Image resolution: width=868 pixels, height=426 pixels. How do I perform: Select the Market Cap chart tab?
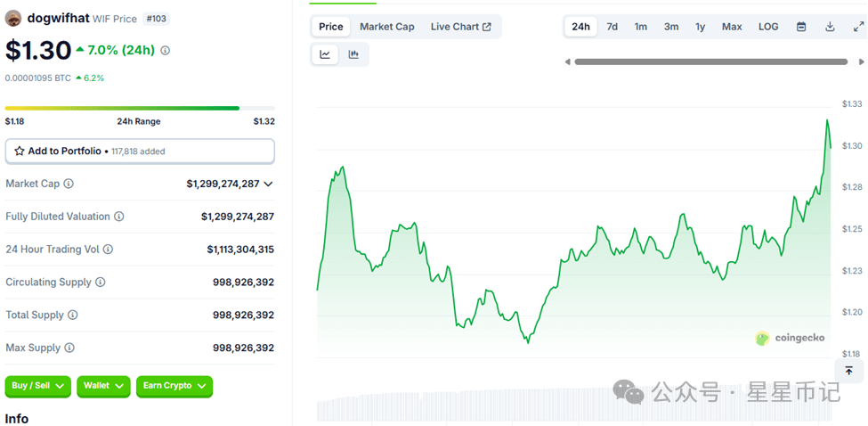[387, 27]
